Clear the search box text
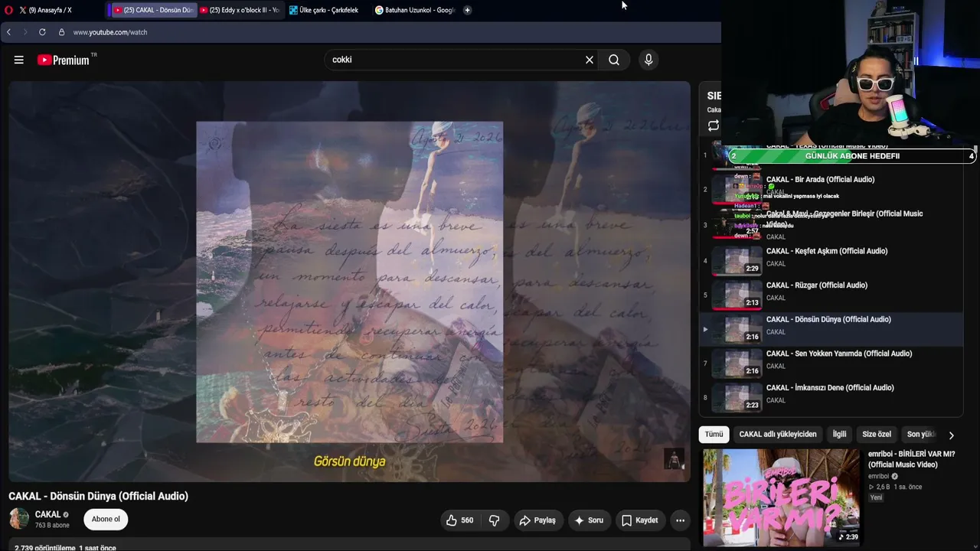 [590, 60]
